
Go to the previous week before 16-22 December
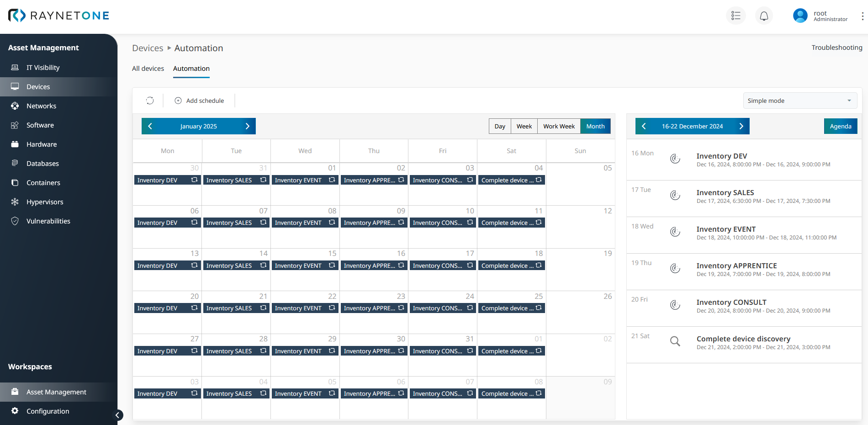pos(644,127)
